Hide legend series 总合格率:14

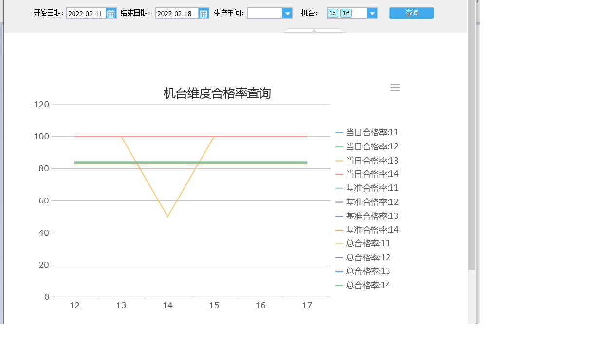pos(363,285)
